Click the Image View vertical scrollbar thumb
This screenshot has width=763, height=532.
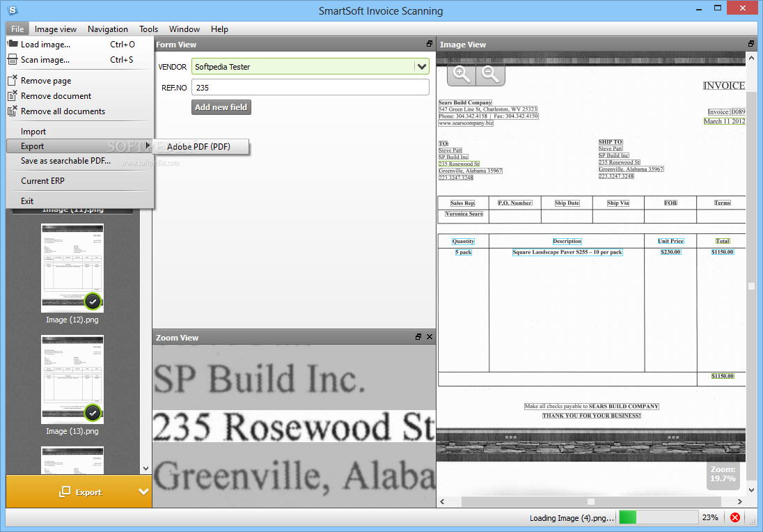pyautogui.click(x=751, y=286)
